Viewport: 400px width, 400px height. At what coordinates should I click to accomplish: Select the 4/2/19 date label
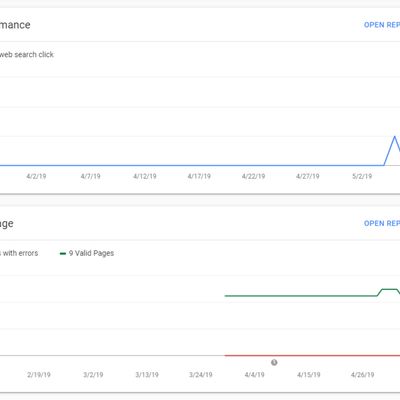pos(36,176)
